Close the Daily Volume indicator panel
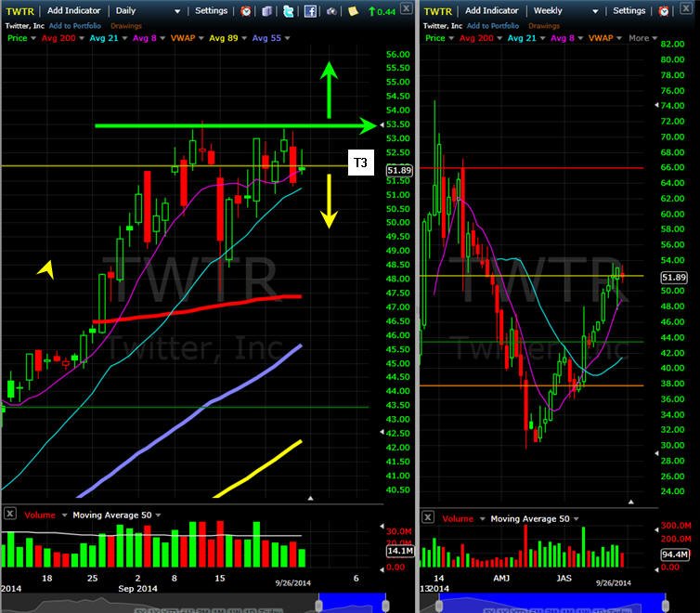Screen dimensions: 700x613 (10, 514)
